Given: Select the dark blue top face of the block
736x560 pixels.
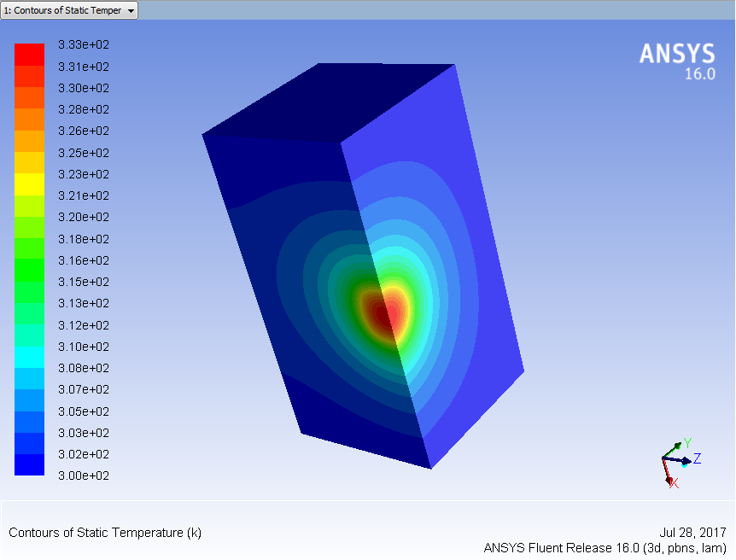Looking at the screenshot, I should pyautogui.click(x=333, y=102).
